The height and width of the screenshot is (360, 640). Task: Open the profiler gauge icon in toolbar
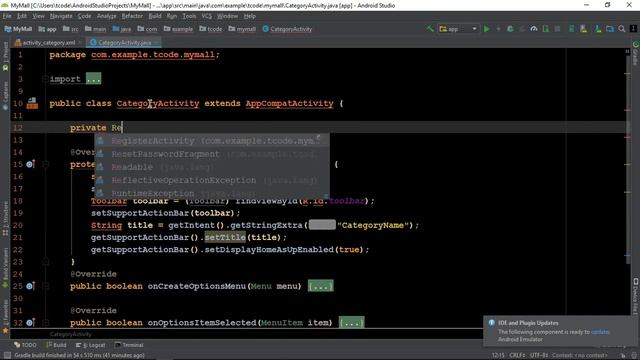click(533, 29)
